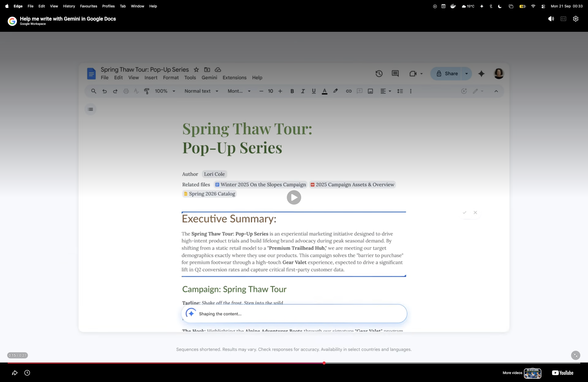Viewport: 588px width, 382px height.
Task: Click the Gemini sparkle icon beside Share
Action: [481, 74]
